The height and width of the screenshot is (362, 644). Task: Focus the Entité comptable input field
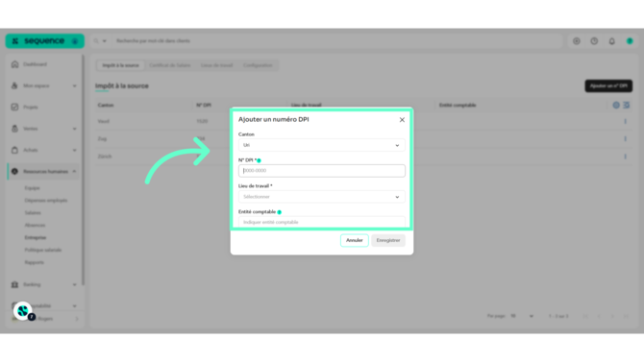[x=322, y=222]
